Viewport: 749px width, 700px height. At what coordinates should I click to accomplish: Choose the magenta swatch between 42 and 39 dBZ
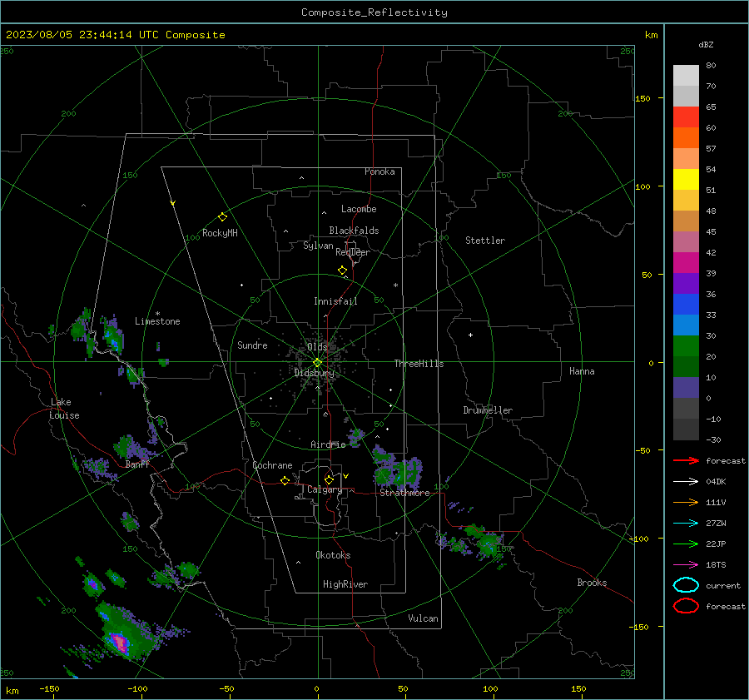[x=686, y=262]
